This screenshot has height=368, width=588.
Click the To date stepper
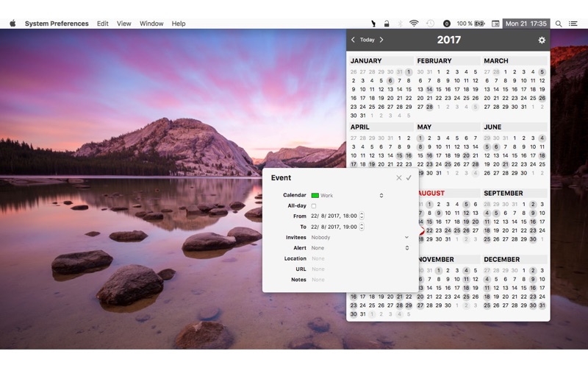[x=362, y=227]
